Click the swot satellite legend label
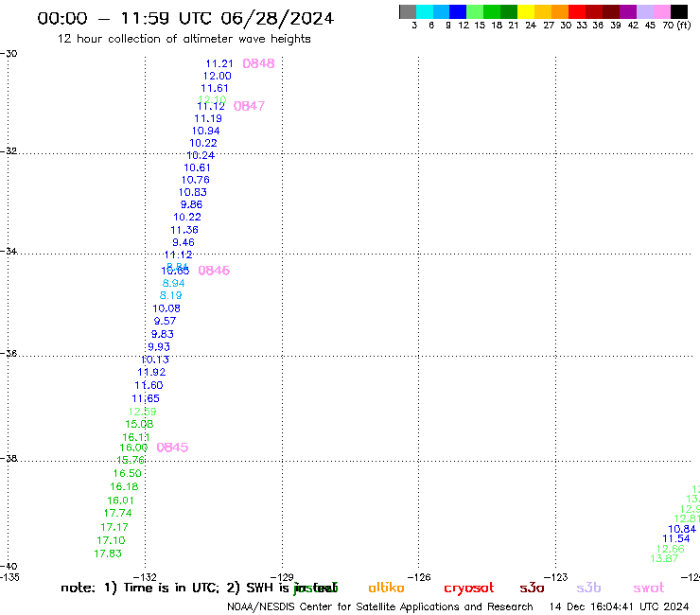Screen dimensions: 700x615 pos(649,588)
